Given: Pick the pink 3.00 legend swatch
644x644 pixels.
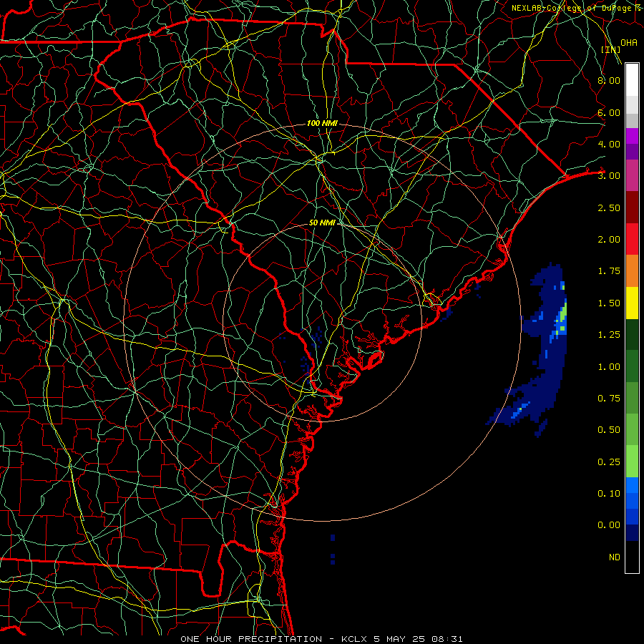Looking at the screenshot, I should coord(632,175).
